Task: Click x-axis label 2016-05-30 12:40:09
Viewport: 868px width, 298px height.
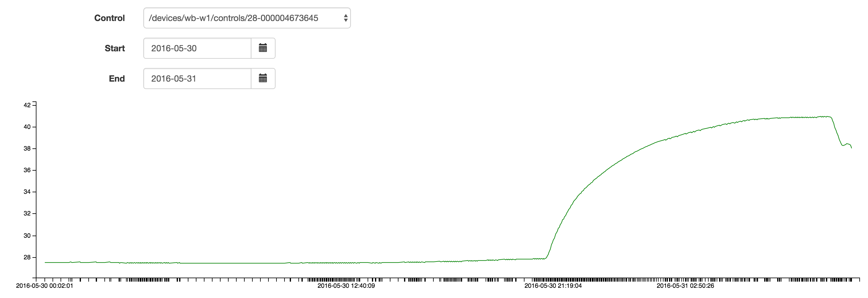Action: tap(346, 286)
